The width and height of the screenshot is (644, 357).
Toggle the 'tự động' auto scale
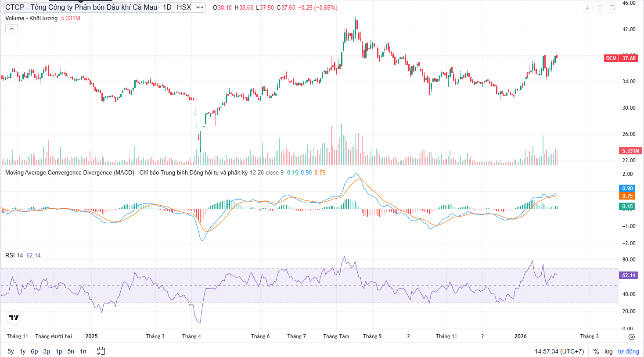(629, 351)
